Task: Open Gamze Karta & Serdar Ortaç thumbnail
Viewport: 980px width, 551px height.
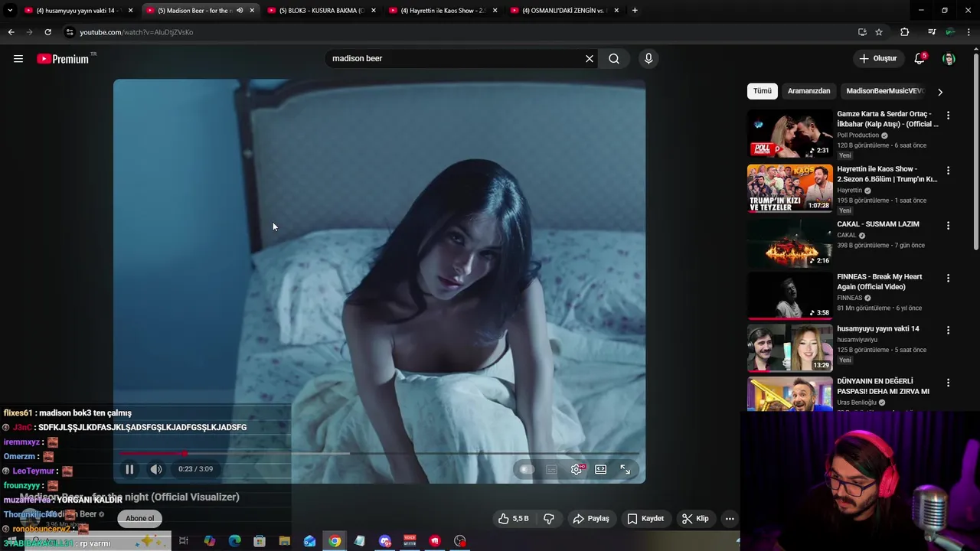Action: click(x=789, y=133)
